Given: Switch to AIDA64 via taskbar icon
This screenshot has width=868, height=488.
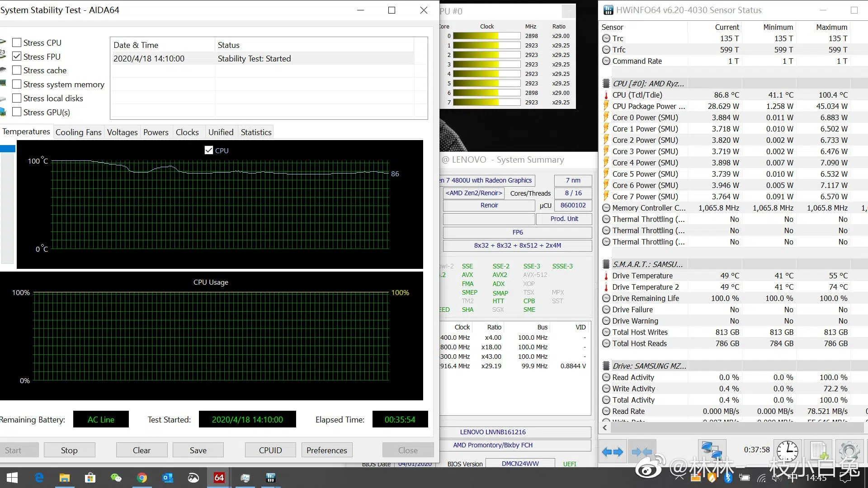Looking at the screenshot, I should pyautogui.click(x=219, y=478).
